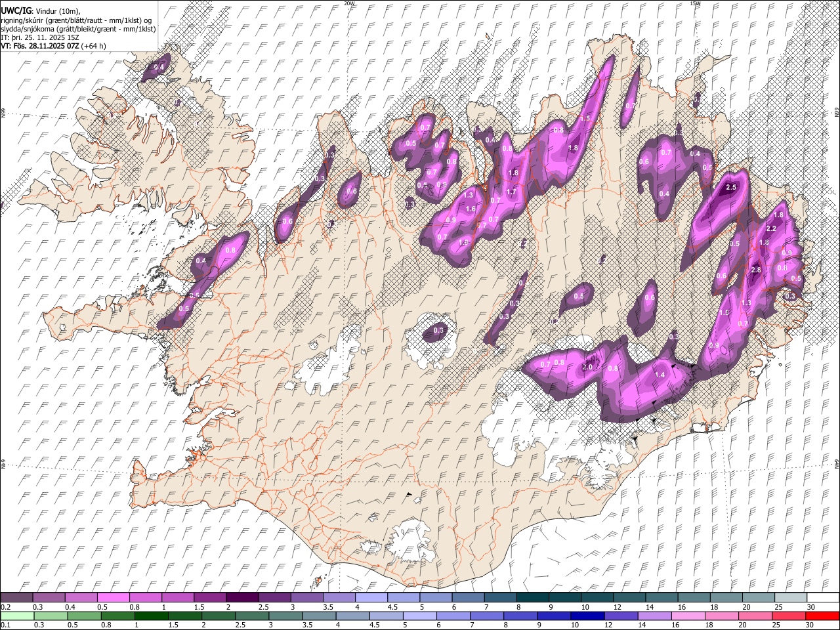Click the light pink bottom-row swatch above 16

pos(688,616)
